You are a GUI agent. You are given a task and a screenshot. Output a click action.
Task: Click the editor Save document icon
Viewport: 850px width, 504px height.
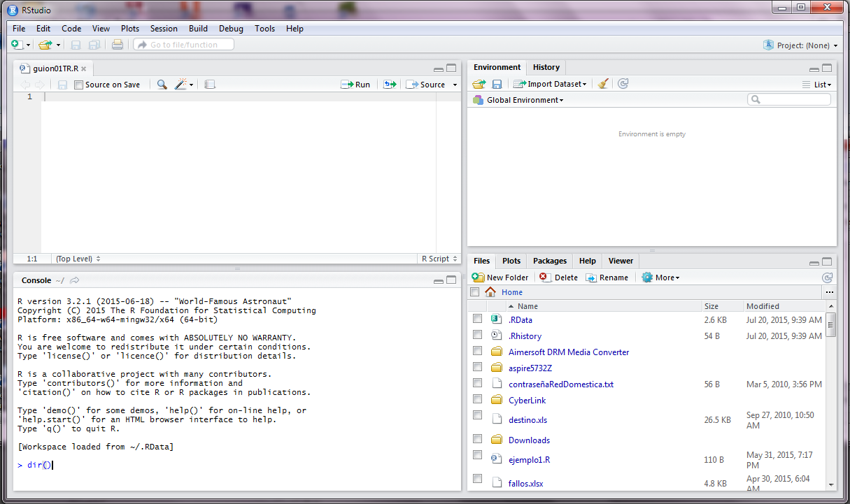[x=62, y=85]
